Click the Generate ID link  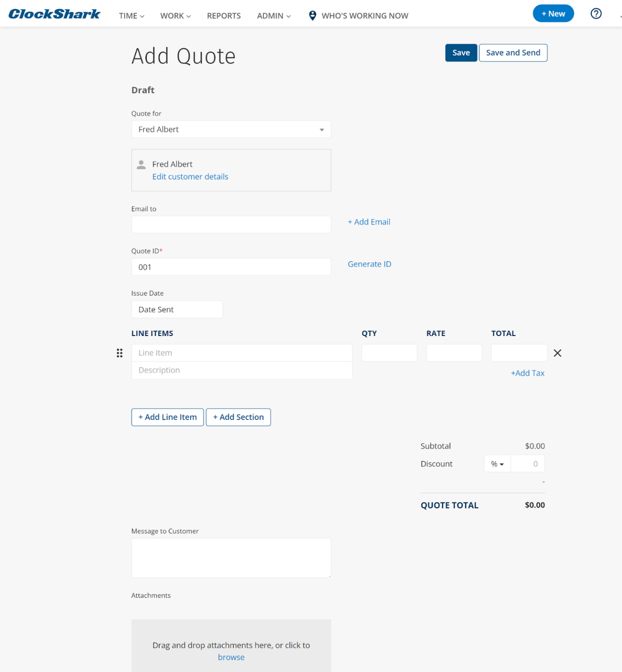tap(369, 264)
